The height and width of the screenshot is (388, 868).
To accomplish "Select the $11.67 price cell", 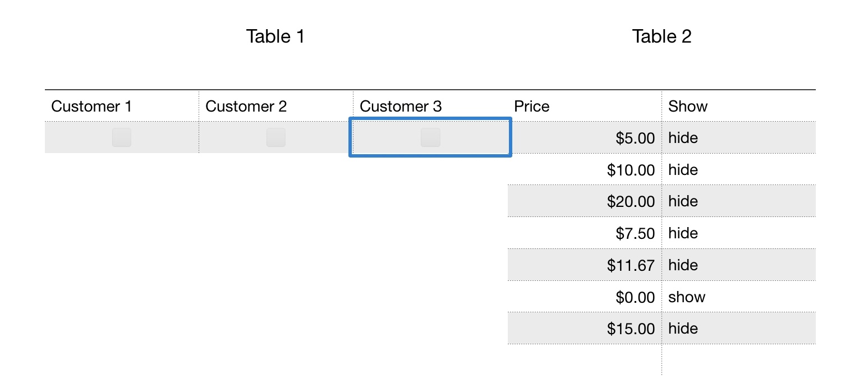I will (585, 265).
